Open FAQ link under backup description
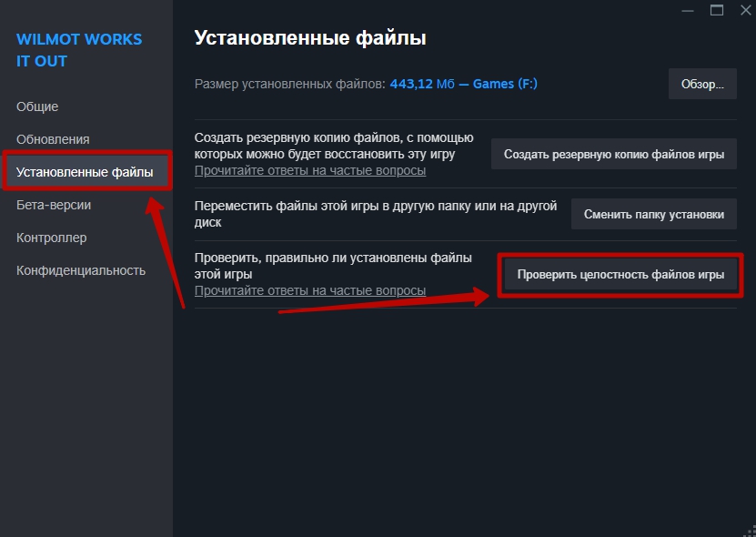Image resolution: width=756 pixels, height=537 pixels. click(x=310, y=171)
